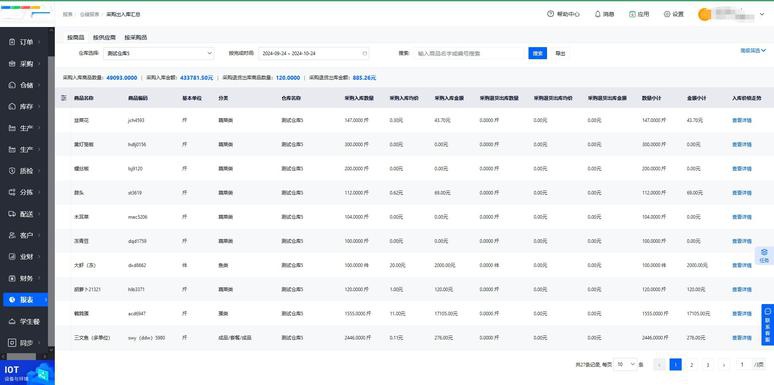This screenshot has width=774, height=385.
Task: Expand the user account menu chevron
Action: tap(762, 15)
